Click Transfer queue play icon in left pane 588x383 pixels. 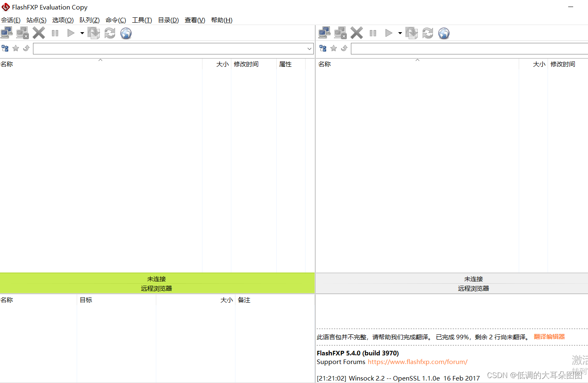point(71,33)
